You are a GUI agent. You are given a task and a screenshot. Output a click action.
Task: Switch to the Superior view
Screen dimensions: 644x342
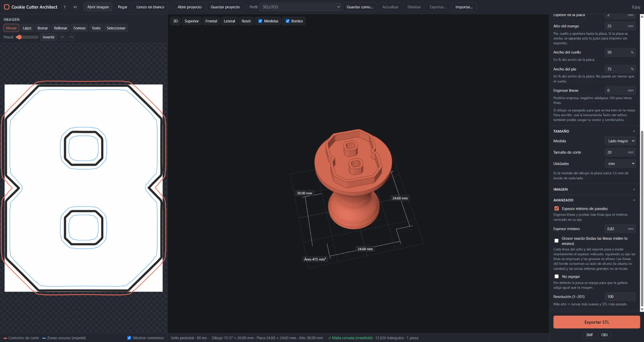pyautogui.click(x=192, y=21)
